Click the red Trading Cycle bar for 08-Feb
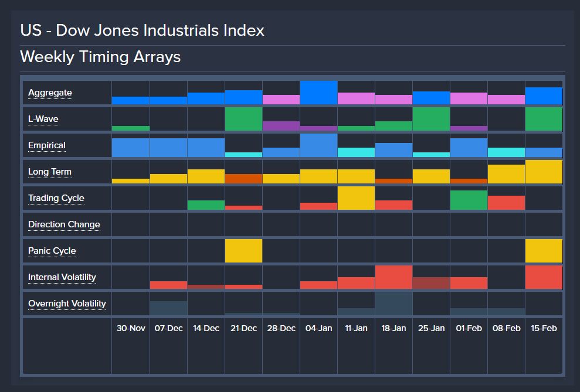This screenshot has width=580, height=392. pos(506,203)
